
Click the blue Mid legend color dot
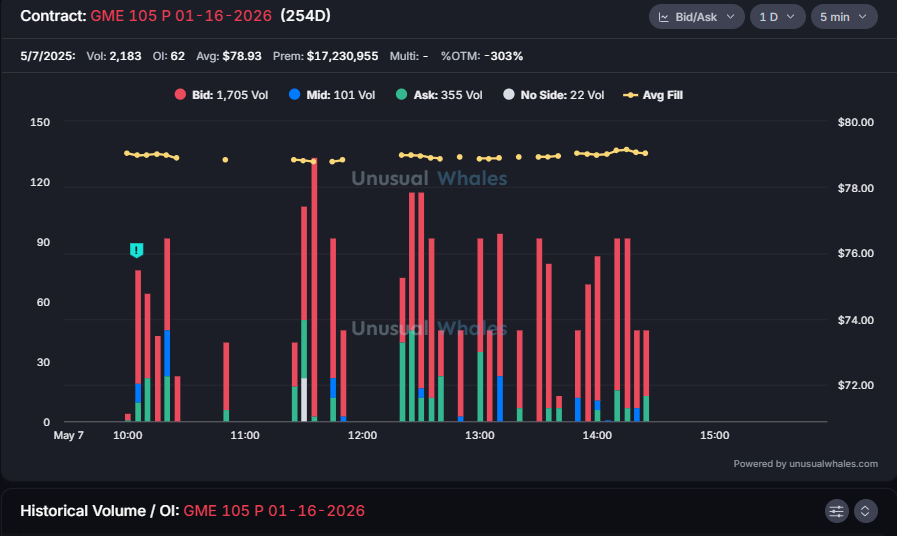coord(295,94)
